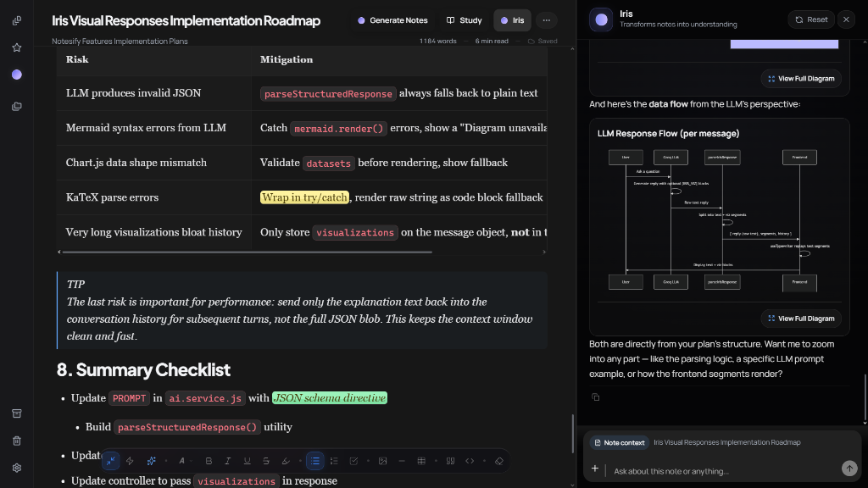Click the ai.service.js code snippet
This screenshot has width=868, height=488.
click(x=205, y=398)
